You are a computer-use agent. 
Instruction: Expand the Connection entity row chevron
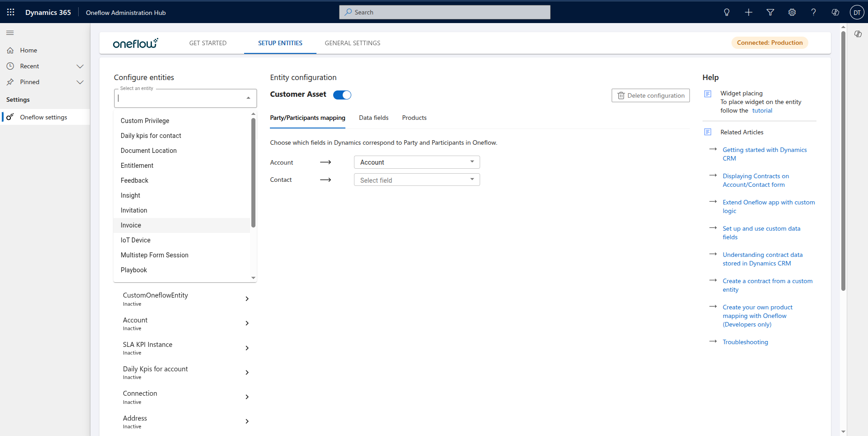point(247,397)
